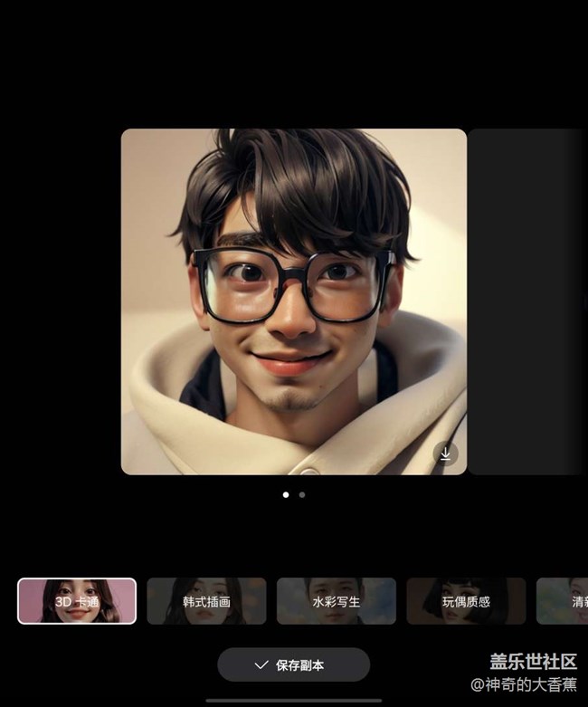Click the glasses on the cartoon face

(x=294, y=285)
